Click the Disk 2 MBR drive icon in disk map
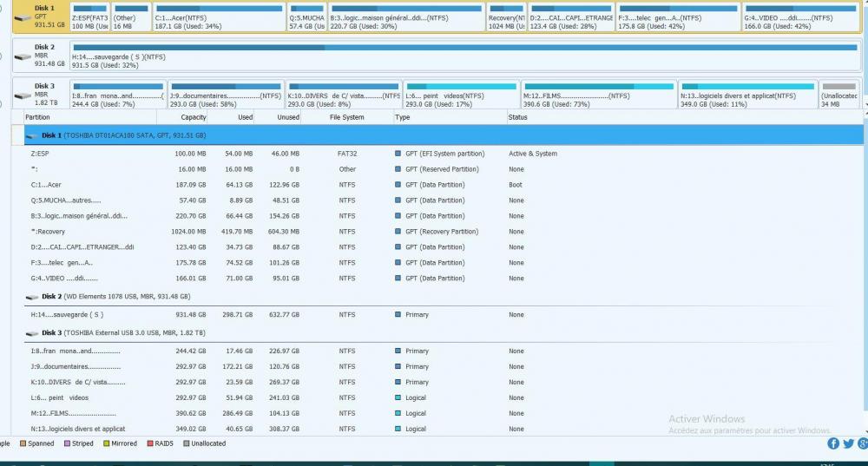This screenshot has width=868, height=466. (21, 57)
